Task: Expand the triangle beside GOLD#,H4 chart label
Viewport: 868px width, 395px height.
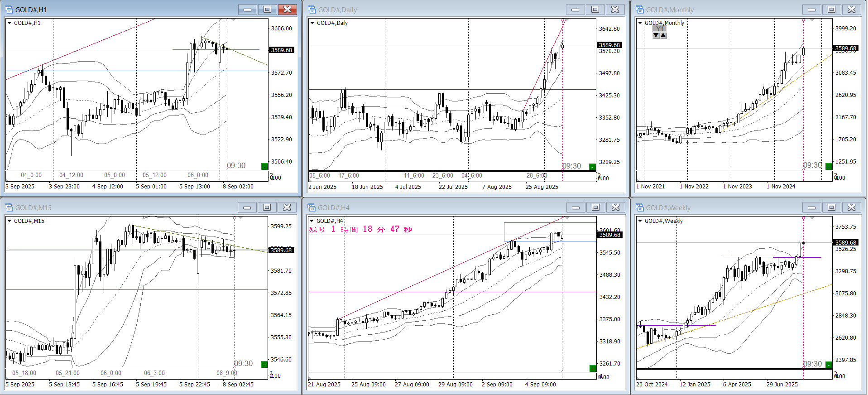Action: 312,221
